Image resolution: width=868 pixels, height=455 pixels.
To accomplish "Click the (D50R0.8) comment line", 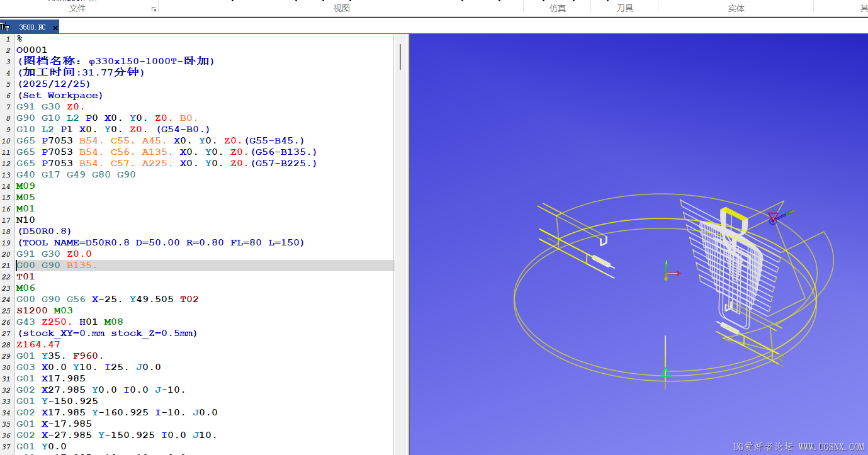I will (x=44, y=232).
